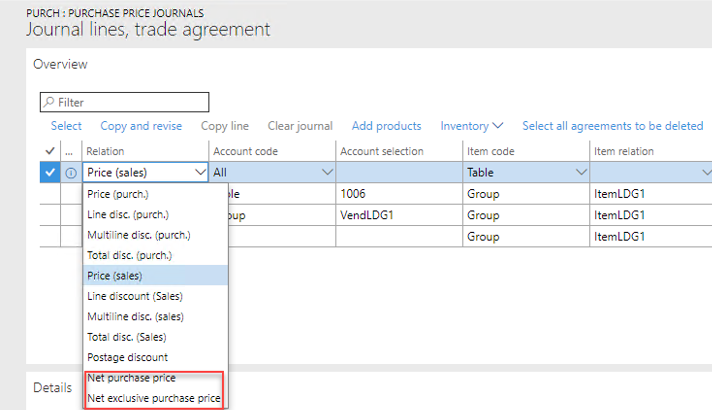Click Add products button
The width and height of the screenshot is (712, 410).
(389, 126)
